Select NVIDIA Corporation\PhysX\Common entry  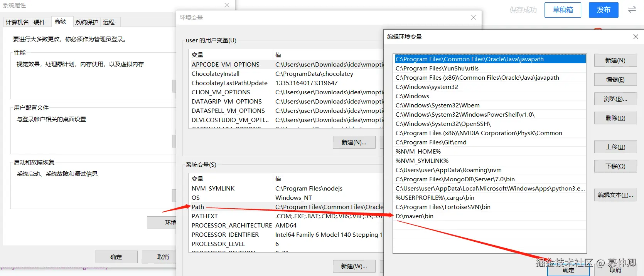490,133
